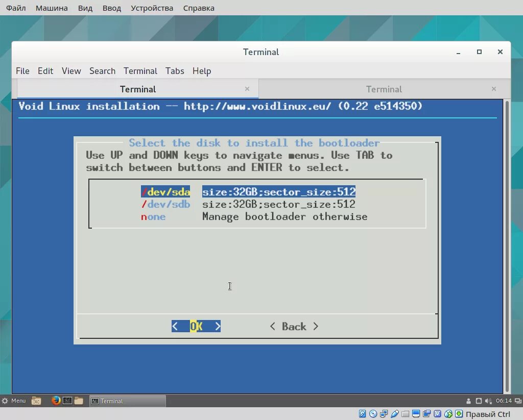Click the voidlinux.eu URL in installer header

click(257, 106)
